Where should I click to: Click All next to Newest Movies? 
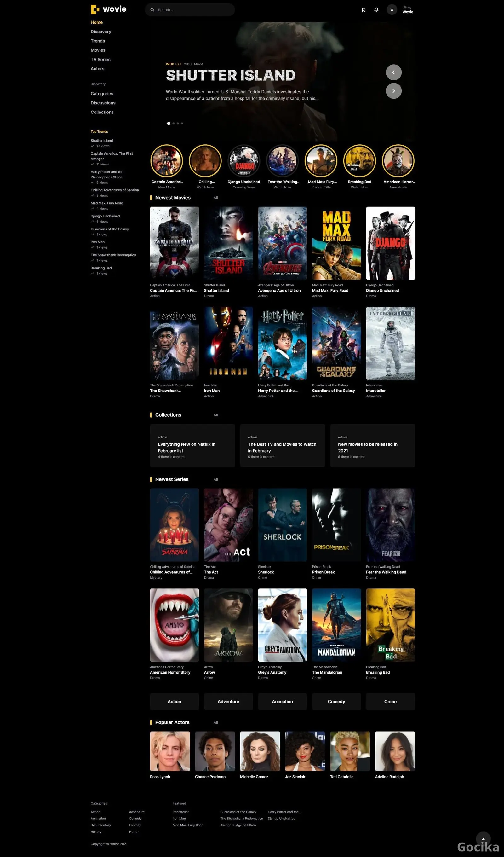tap(215, 198)
